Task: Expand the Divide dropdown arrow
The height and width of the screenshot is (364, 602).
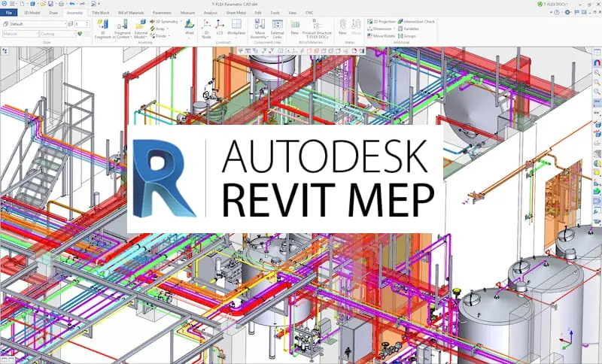Action: point(169,35)
